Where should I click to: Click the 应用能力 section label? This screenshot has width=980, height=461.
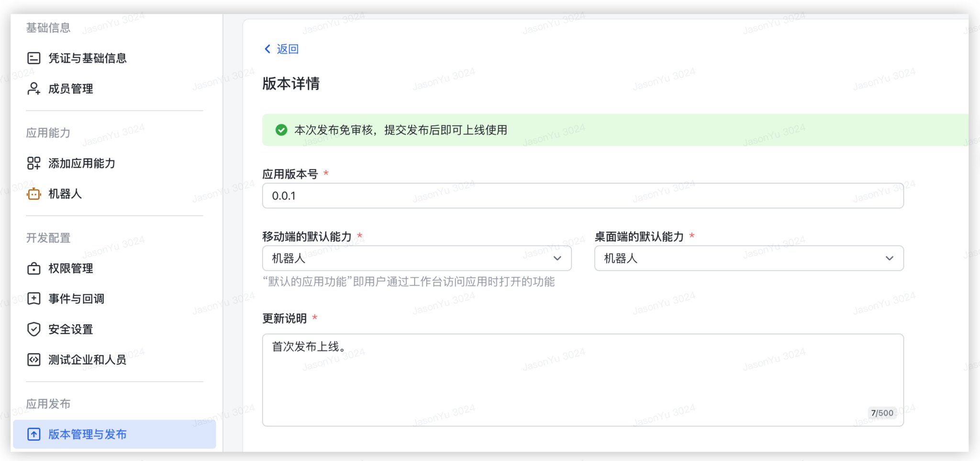[48, 132]
